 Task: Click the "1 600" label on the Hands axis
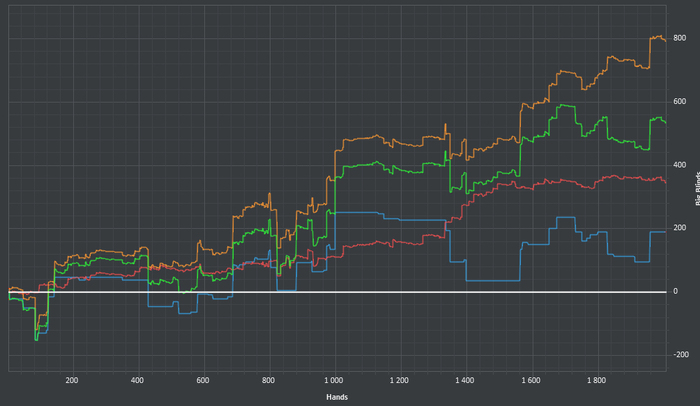[530, 381]
